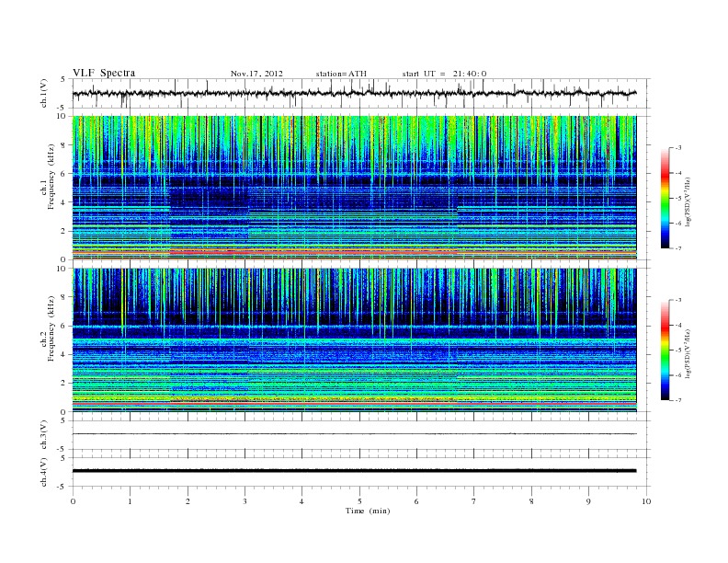The image size is (728, 563).
Task: Click the 2 kHz tick of ch.2 spectrogram
Action: coord(63,383)
